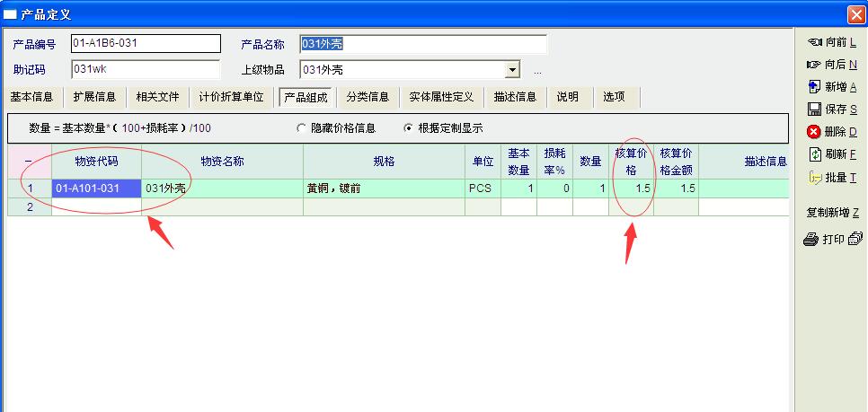Click the ellipsis button beside 上级物品
868x412 pixels.
pyautogui.click(x=537, y=70)
